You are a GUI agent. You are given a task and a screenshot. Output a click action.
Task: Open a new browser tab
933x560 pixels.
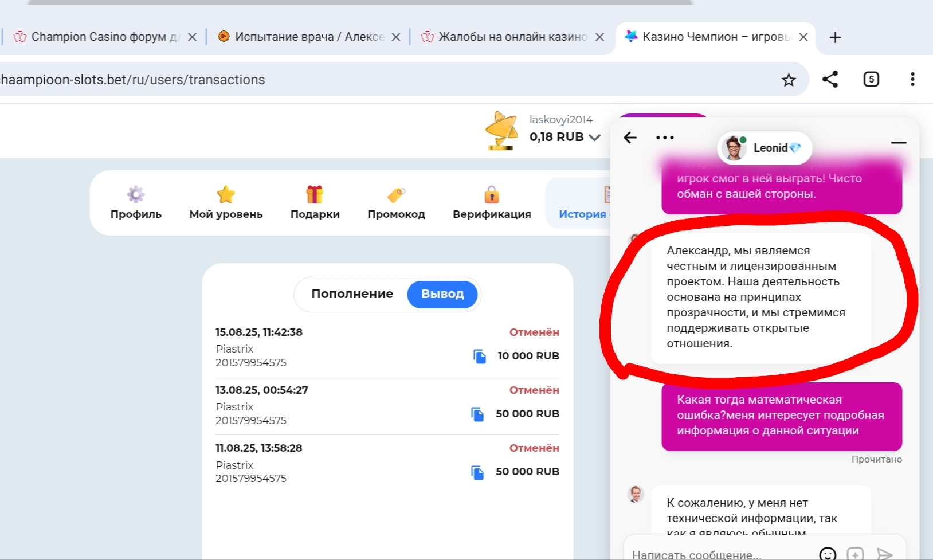(835, 37)
